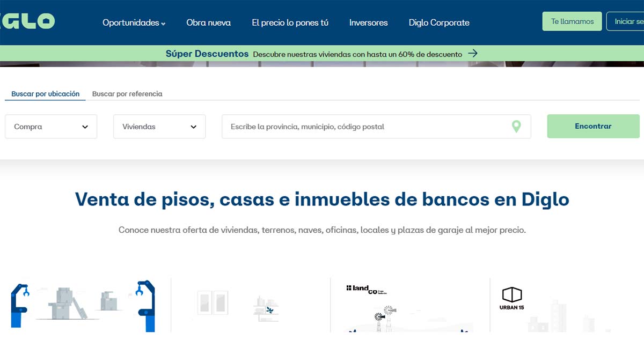Go to Obra nueva menu item

(x=208, y=23)
